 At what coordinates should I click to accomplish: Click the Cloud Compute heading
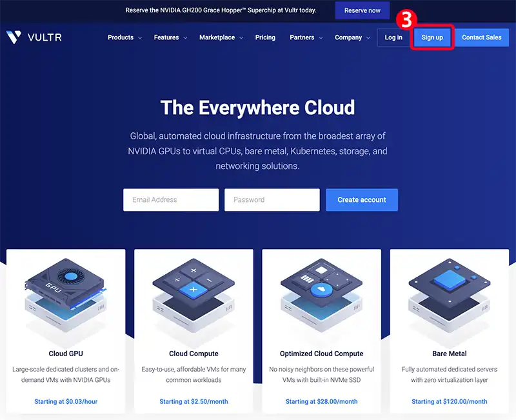(193, 354)
